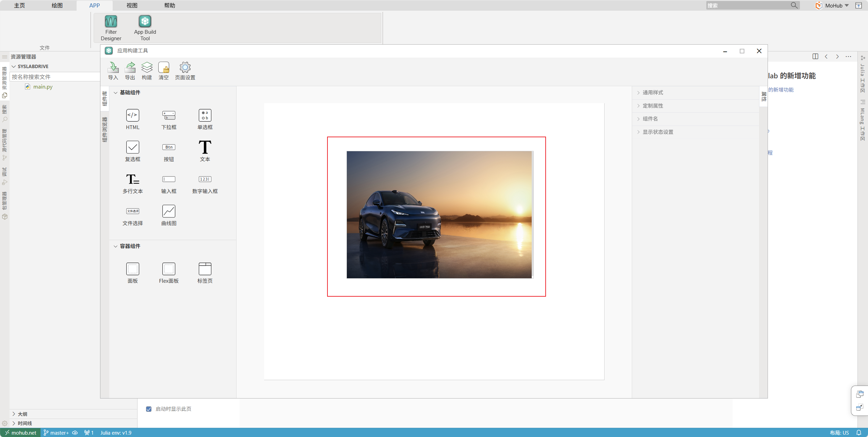Launch the App Build Tool

[145, 28]
